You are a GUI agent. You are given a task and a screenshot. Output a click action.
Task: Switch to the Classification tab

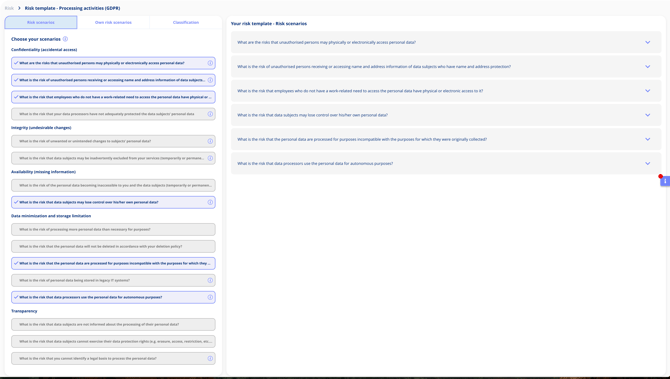tap(186, 22)
